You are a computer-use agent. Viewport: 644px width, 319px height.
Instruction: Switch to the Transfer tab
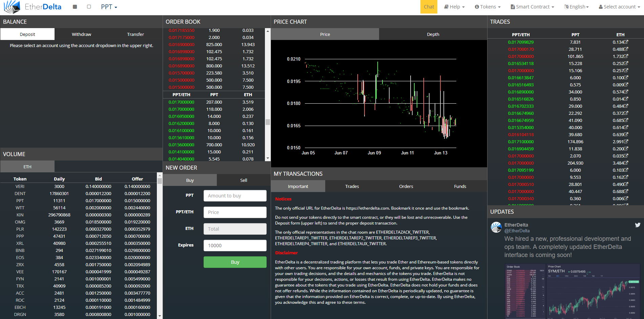pyautogui.click(x=136, y=34)
